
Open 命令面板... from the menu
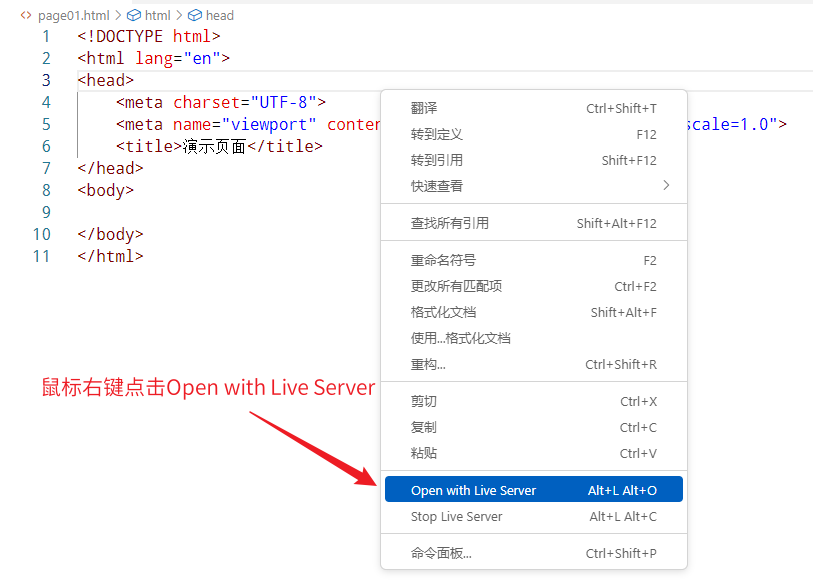(x=441, y=553)
